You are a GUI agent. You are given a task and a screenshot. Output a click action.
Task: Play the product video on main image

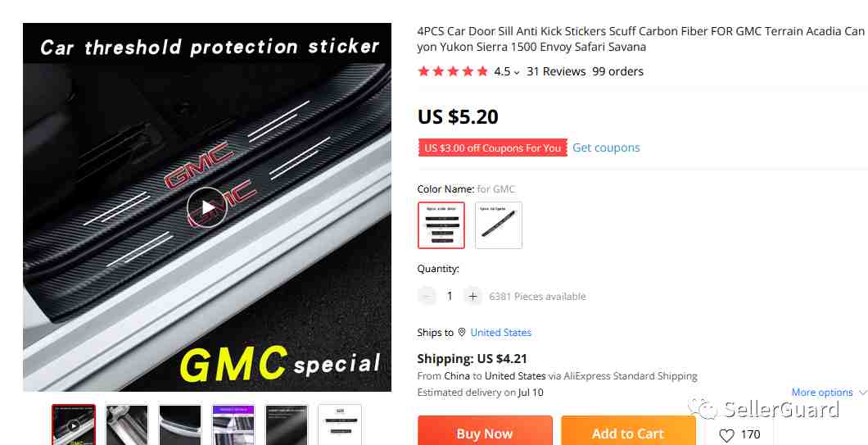(206, 207)
